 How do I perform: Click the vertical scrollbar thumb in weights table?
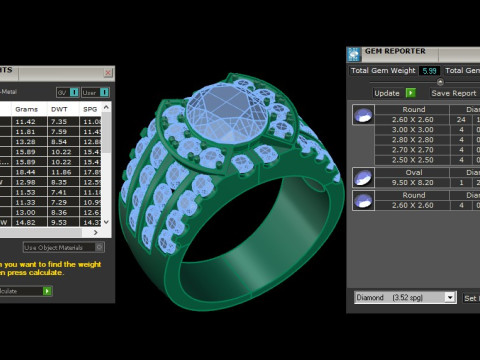click(x=106, y=132)
